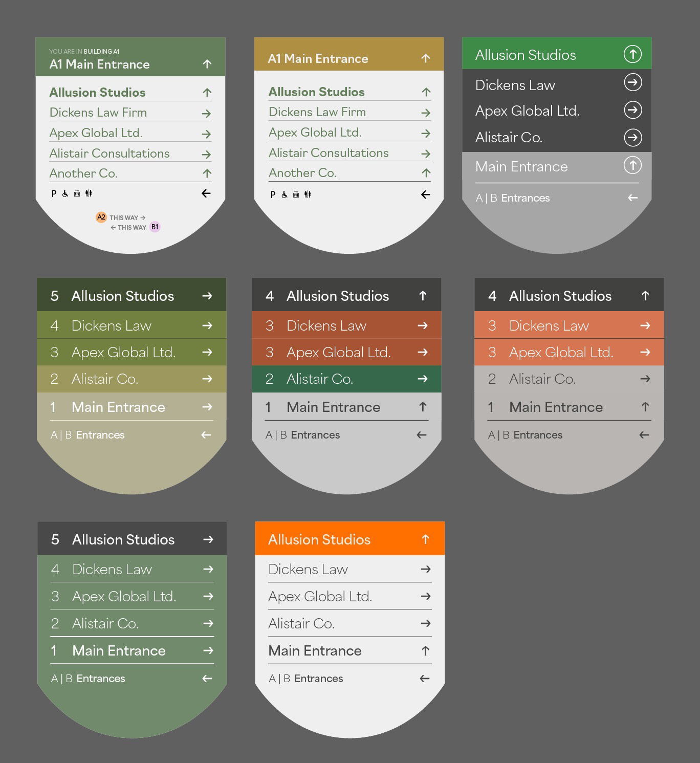Select the orange Allusion Studios header bar
This screenshot has height=763, width=700.
350,538
